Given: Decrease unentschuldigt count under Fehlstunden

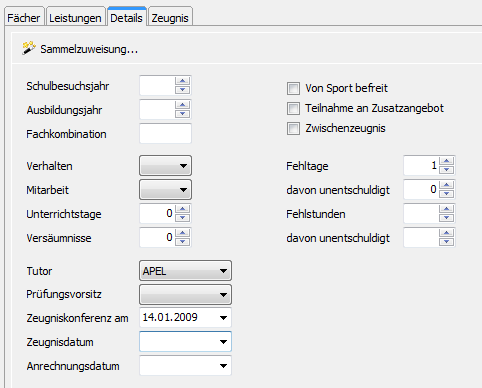Looking at the screenshot, I should (x=446, y=242).
